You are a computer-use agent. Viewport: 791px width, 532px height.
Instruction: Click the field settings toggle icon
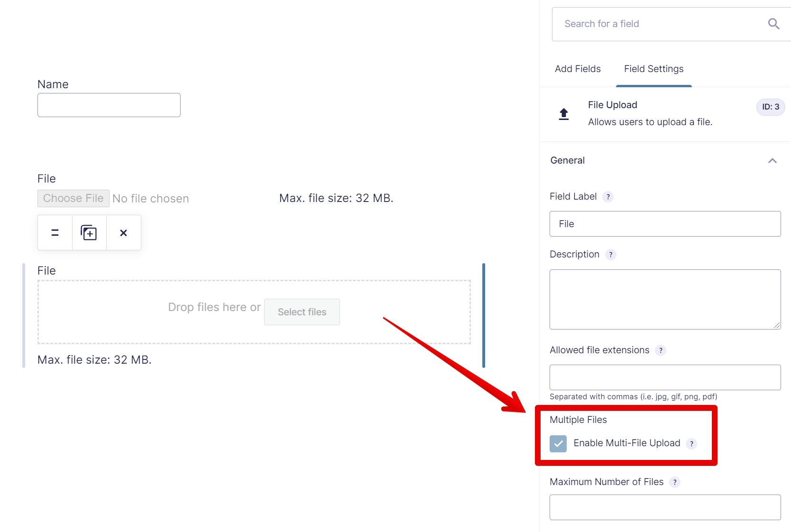click(55, 233)
